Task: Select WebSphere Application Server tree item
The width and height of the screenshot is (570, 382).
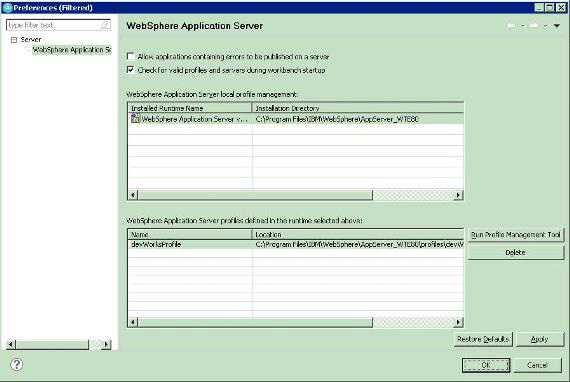Action: tap(72, 50)
